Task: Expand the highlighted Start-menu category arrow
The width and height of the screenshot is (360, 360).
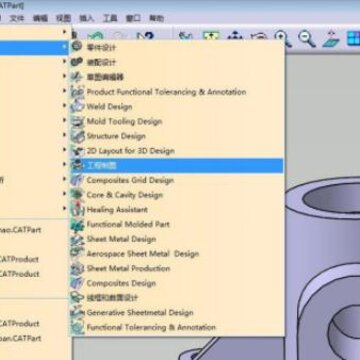Action: coord(64,47)
